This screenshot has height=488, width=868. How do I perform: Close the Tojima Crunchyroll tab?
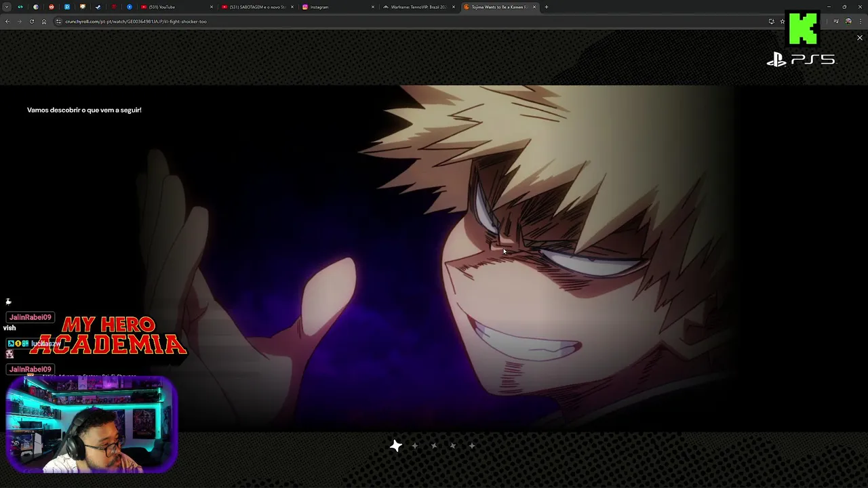[x=534, y=7]
